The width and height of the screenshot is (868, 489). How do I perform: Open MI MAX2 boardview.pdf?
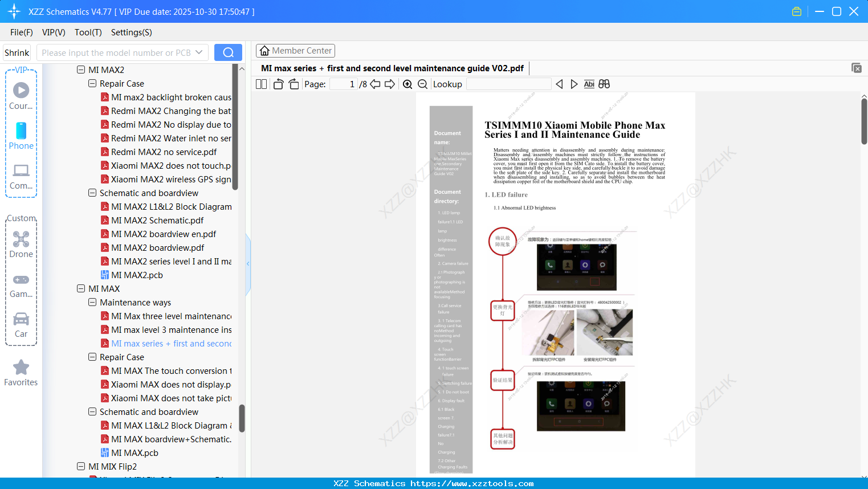coord(157,247)
